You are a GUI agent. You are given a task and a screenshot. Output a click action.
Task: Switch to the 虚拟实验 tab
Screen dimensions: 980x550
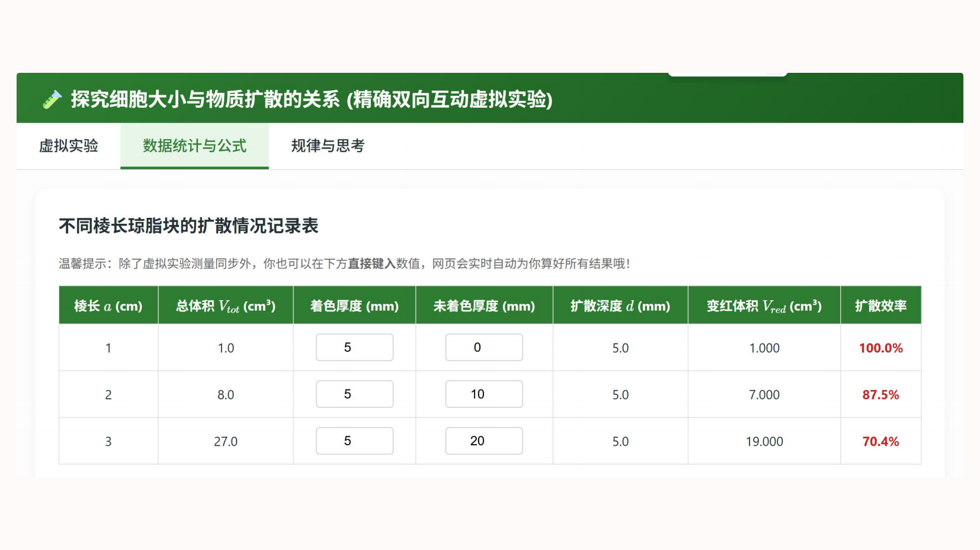(x=69, y=146)
